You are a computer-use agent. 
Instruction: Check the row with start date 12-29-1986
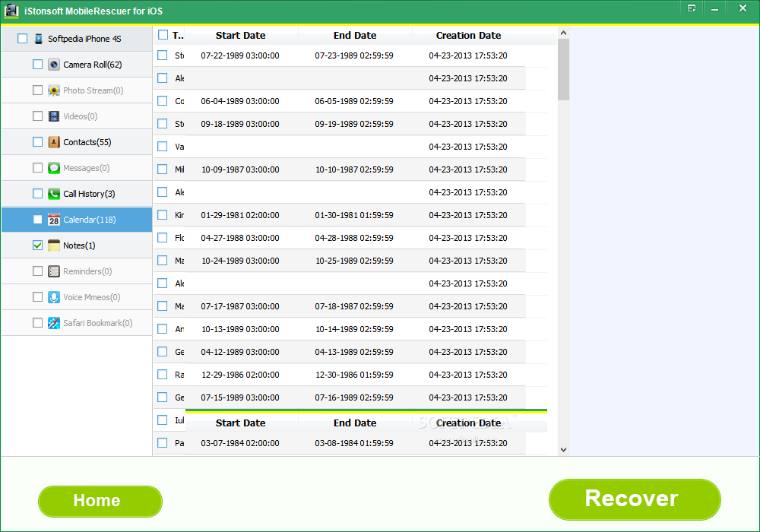coord(163,374)
